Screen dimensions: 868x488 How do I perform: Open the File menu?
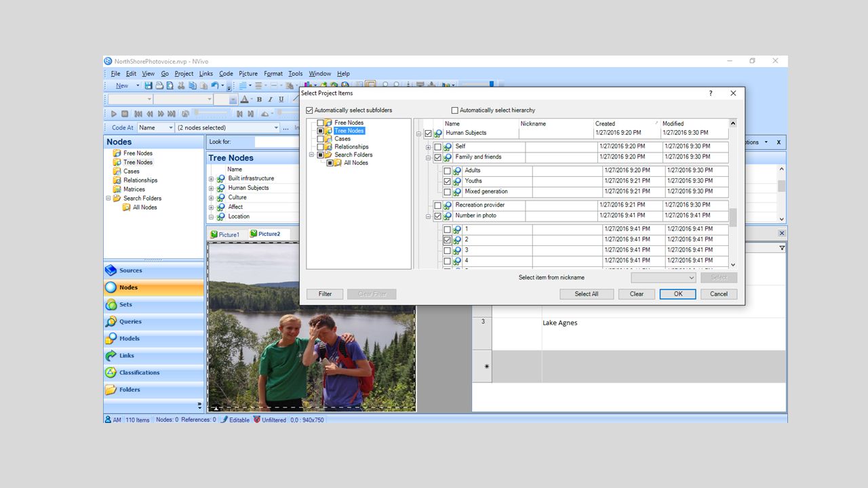point(115,73)
